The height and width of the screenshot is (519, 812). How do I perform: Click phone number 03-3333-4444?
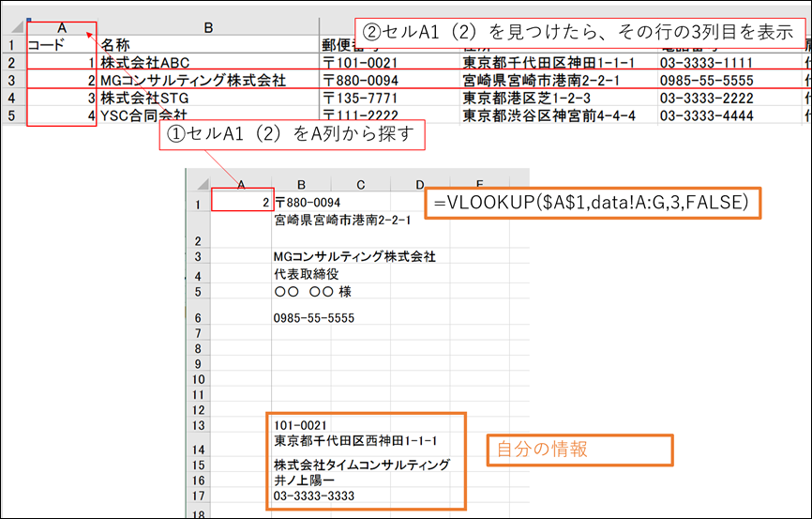click(730, 115)
